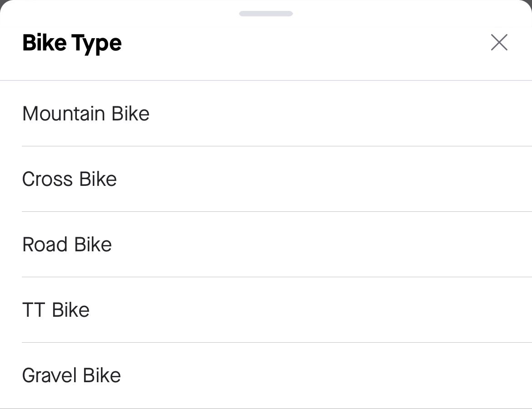532x409 pixels.
Task: Pick the Road Bike option
Action: tap(67, 244)
